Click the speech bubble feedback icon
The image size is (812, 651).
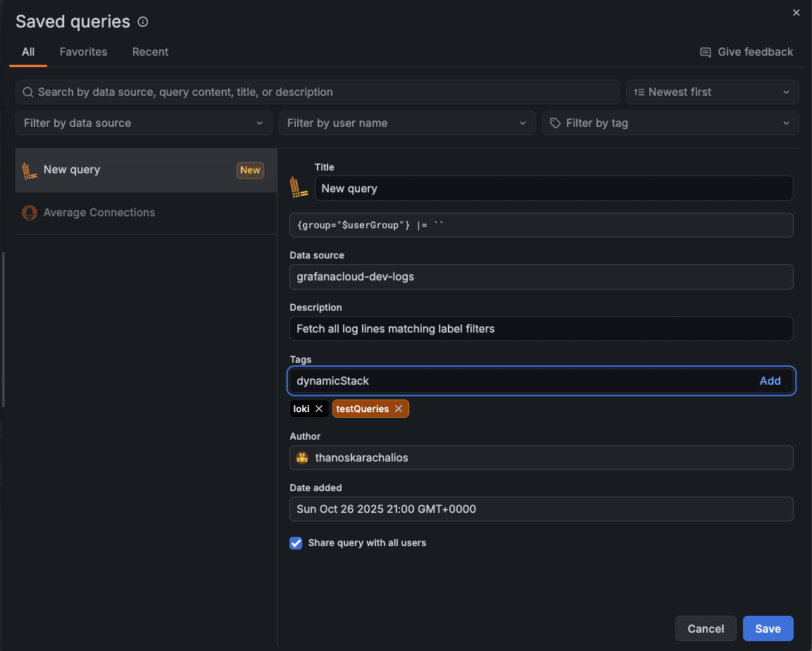pyautogui.click(x=705, y=51)
